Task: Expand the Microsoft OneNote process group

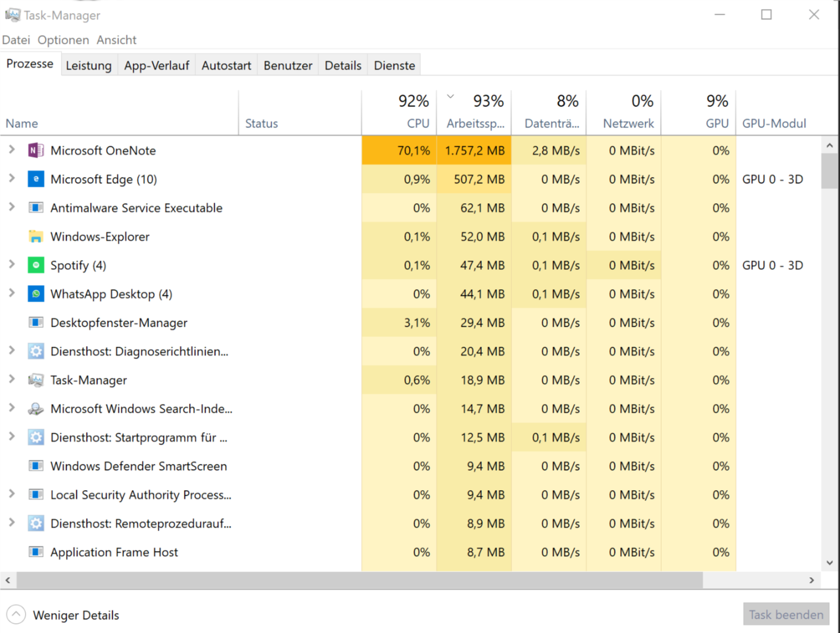Action: click(x=11, y=150)
